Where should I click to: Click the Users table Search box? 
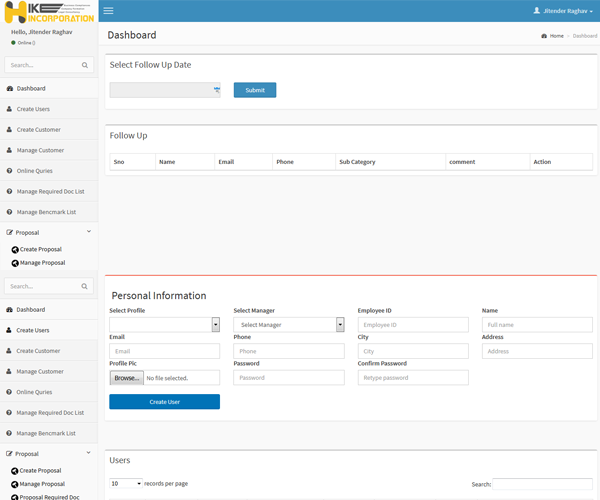[543, 484]
